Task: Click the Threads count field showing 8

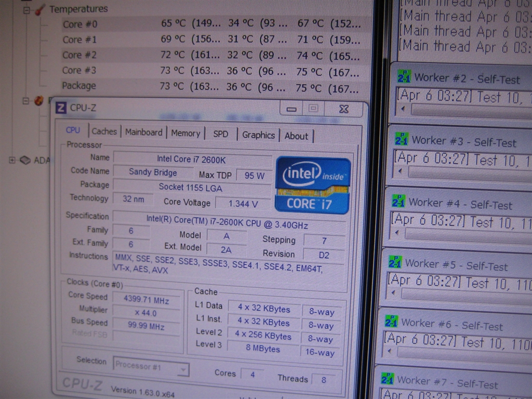Action: tap(324, 380)
